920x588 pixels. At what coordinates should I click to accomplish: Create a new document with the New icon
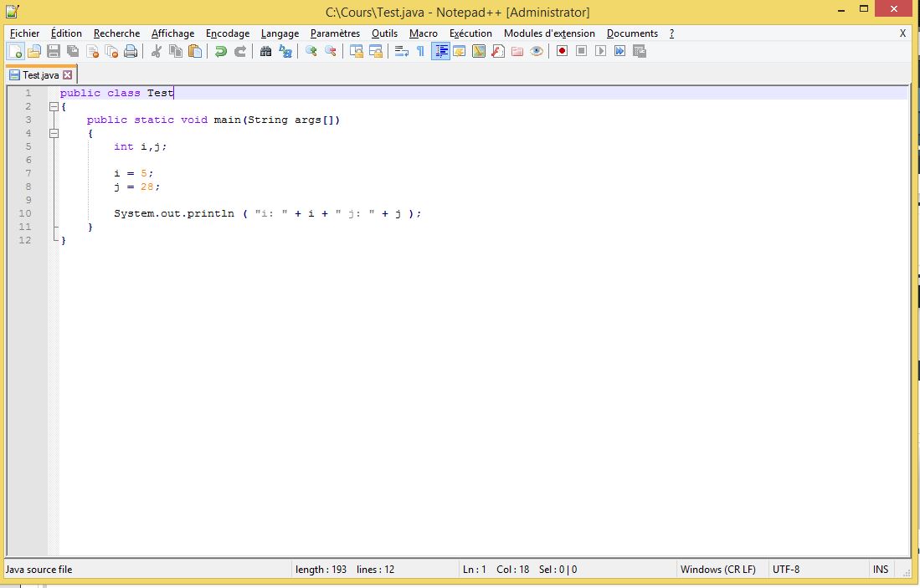(15, 52)
